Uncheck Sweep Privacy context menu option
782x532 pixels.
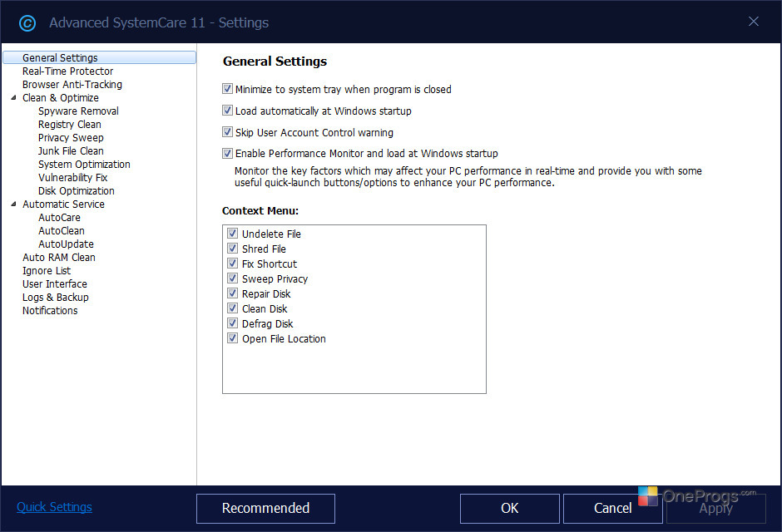[232, 278]
